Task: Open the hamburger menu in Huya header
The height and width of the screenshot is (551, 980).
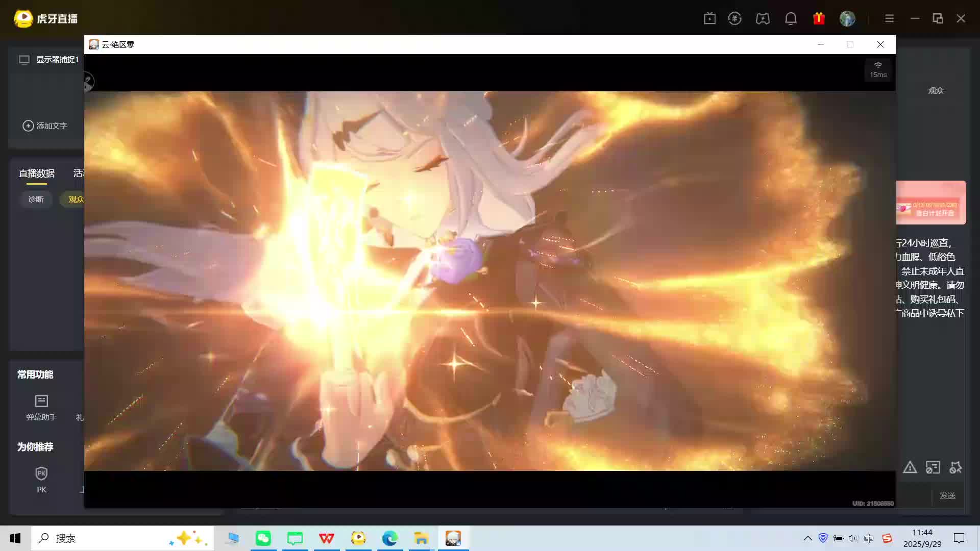Action: (x=889, y=18)
